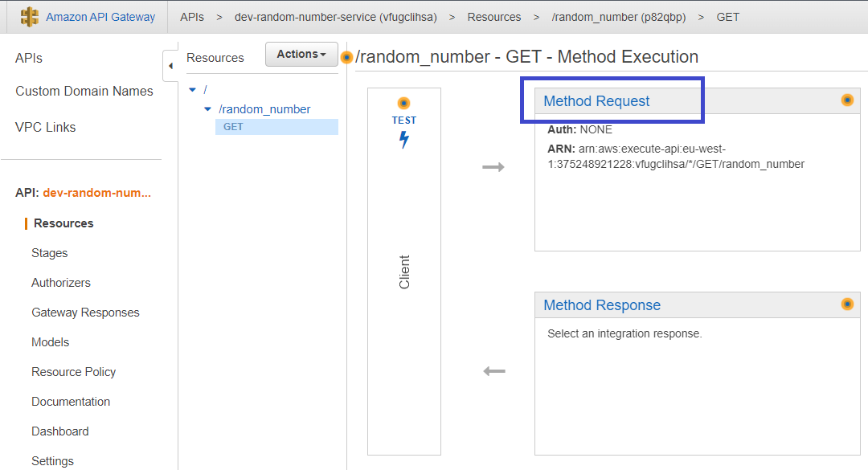
Task: Collapse the root / resource tree node
Action: coord(193,89)
